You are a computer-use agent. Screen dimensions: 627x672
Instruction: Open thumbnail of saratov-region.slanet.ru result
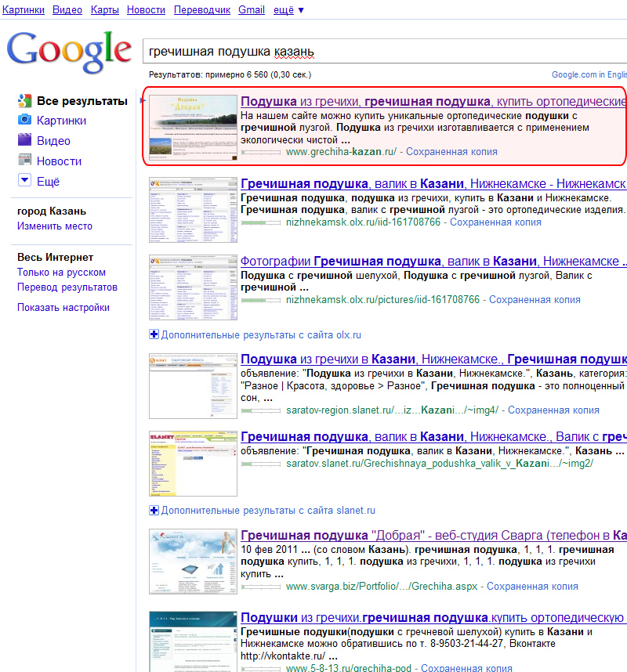193,386
